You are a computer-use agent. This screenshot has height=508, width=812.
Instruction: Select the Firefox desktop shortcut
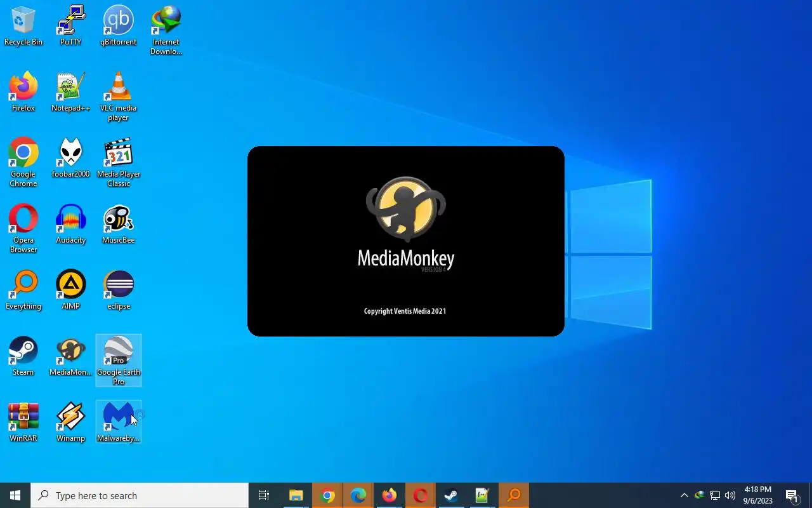click(x=23, y=92)
